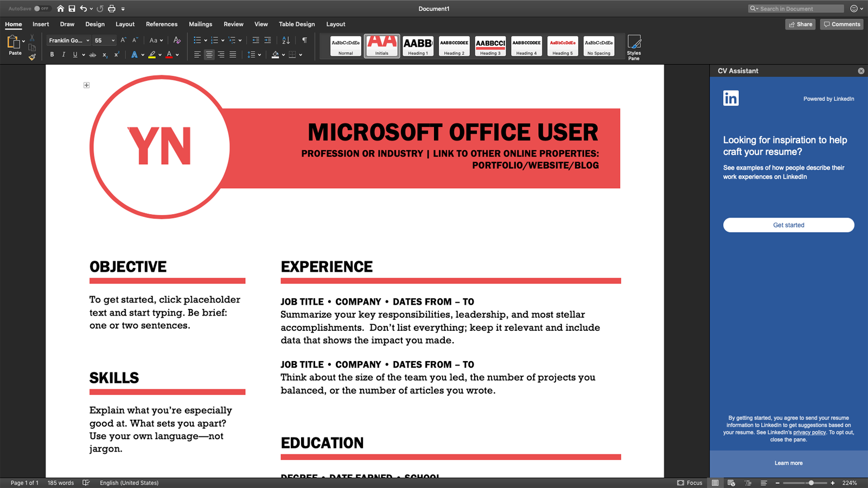
Task: Save the document with floppy disk icon
Action: coord(72,9)
